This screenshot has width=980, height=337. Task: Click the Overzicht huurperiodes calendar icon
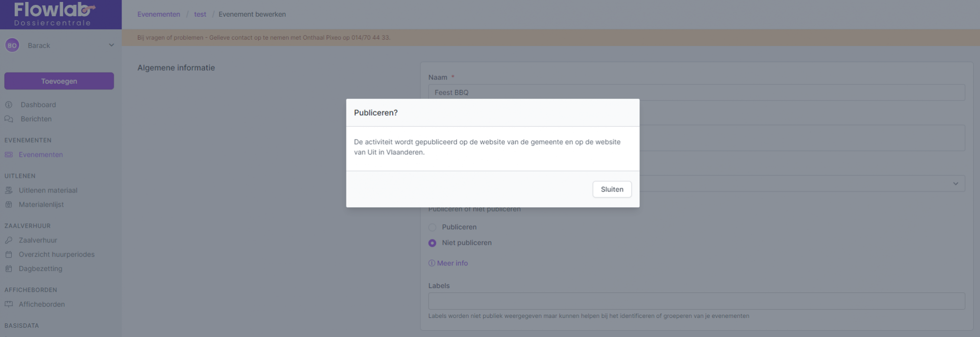point(8,255)
